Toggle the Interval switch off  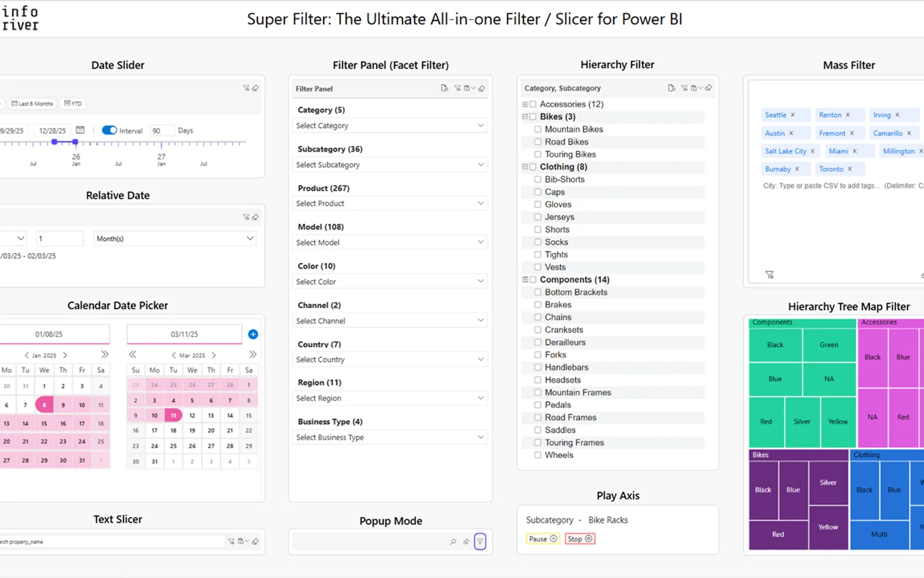tap(109, 131)
